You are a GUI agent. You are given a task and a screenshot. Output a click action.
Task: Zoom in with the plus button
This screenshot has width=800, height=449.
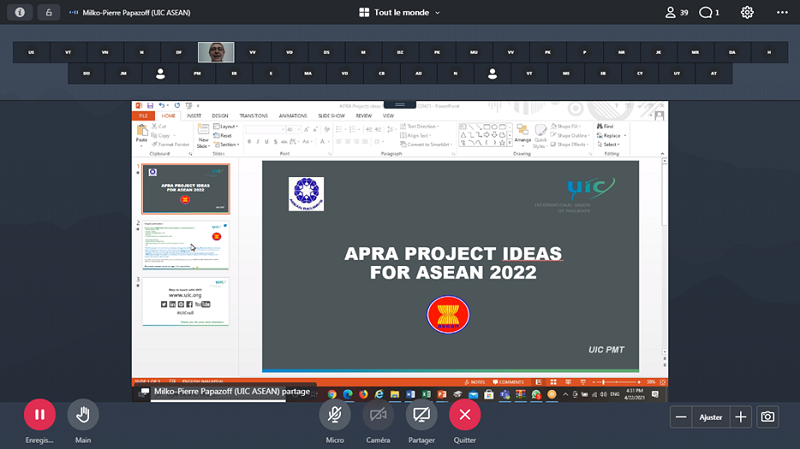pyautogui.click(x=740, y=416)
